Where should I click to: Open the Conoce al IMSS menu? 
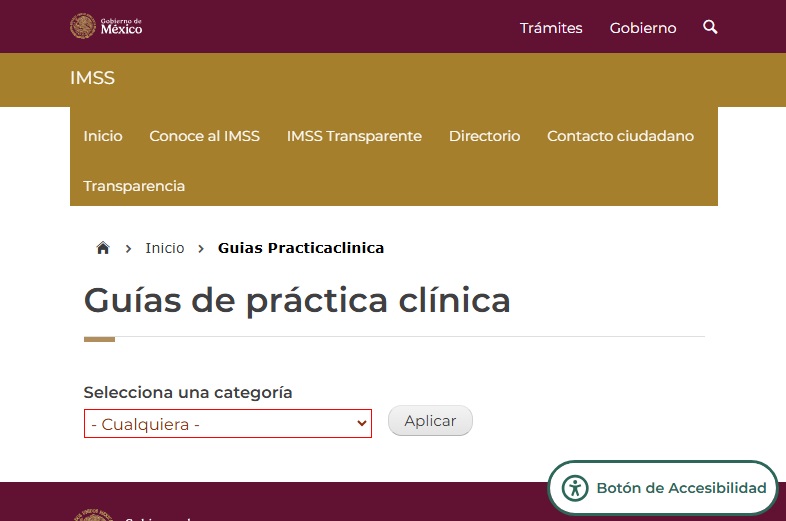[204, 136]
